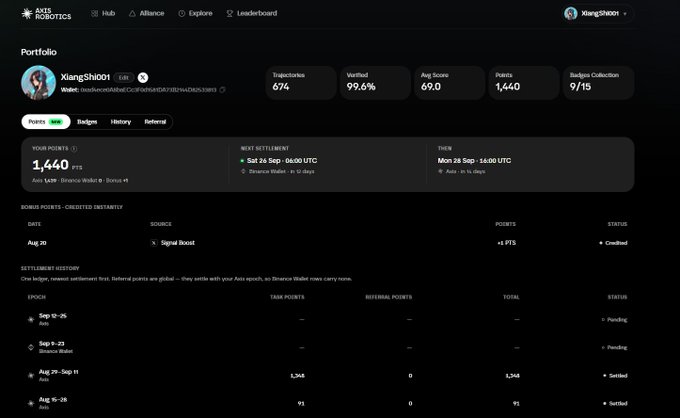Select the Sep 12–25 epoch row label
This screenshot has height=418, width=680.
click(x=53, y=316)
